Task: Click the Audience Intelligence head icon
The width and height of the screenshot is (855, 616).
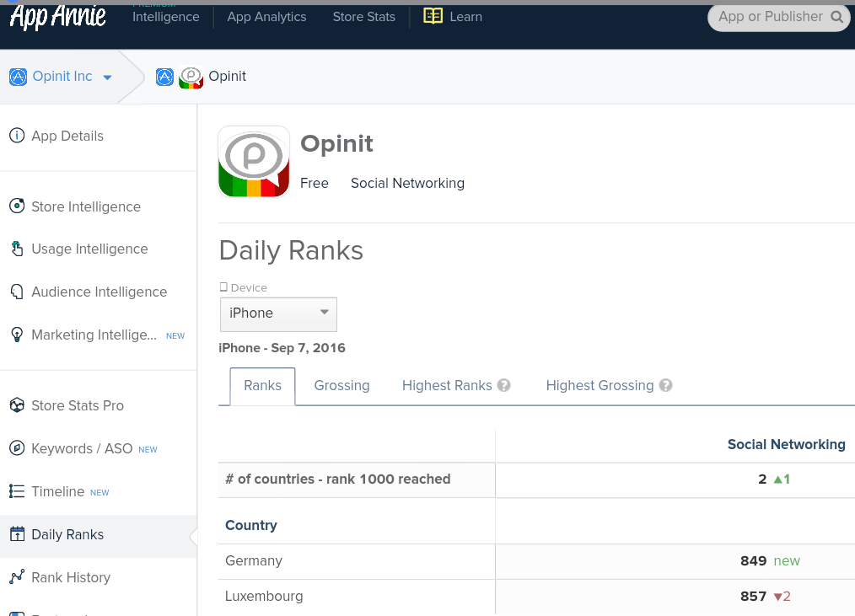Action: click(x=16, y=292)
